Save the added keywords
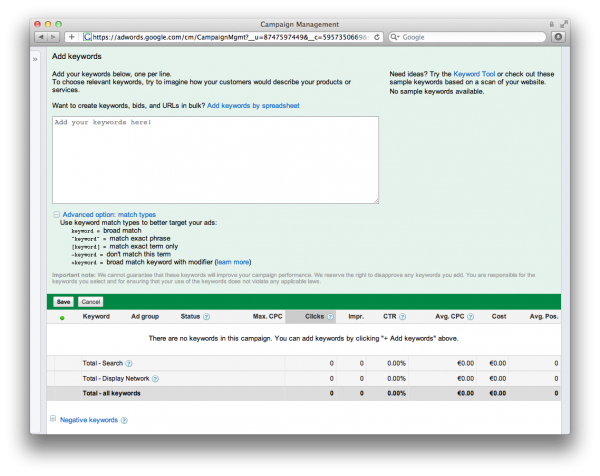600x476 pixels. (x=63, y=302)
